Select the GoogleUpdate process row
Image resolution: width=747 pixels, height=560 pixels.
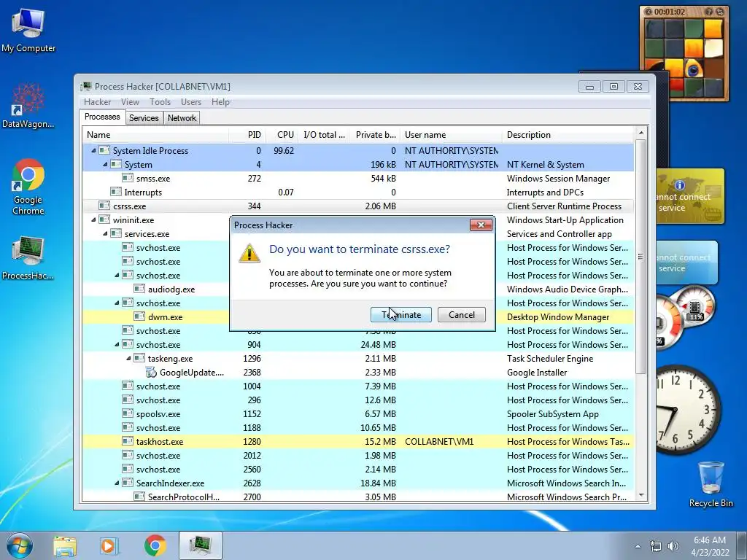[358, 373]
